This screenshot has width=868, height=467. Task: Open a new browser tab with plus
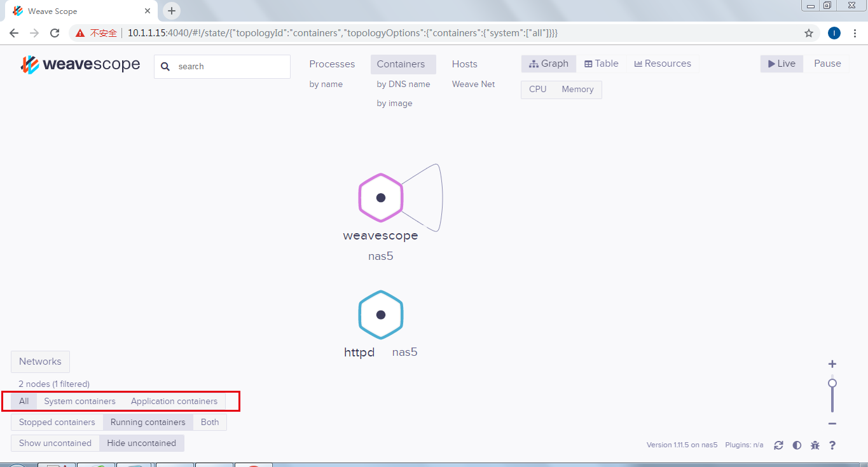click(172, 11)
